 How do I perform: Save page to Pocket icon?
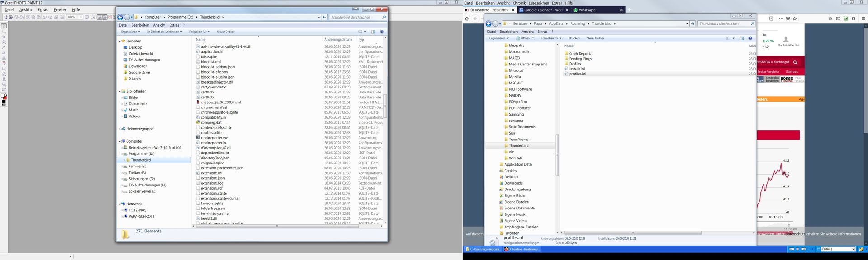[x=788, y=19]
